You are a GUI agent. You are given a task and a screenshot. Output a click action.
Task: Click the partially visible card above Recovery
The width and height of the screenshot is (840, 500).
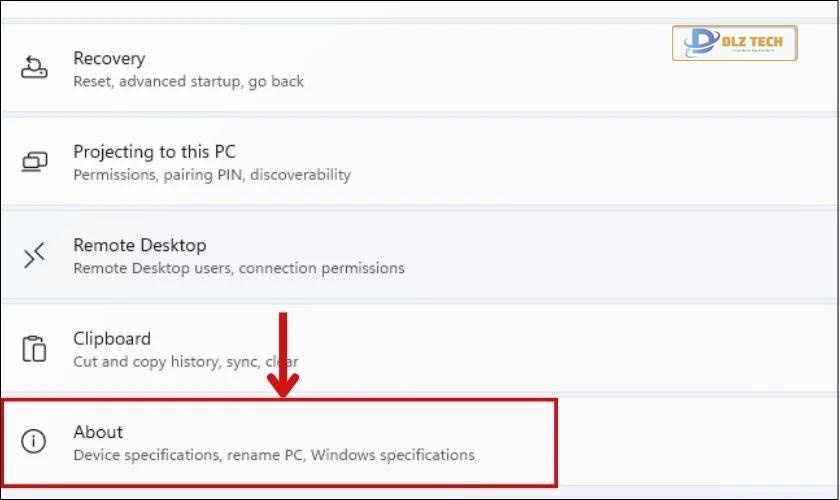click(x=420, y=9)
